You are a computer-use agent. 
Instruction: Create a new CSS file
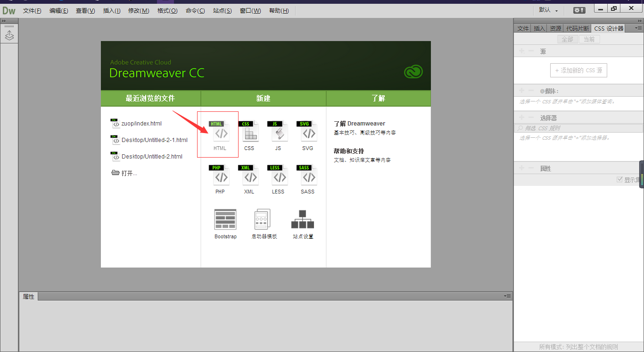click(249, 134)
